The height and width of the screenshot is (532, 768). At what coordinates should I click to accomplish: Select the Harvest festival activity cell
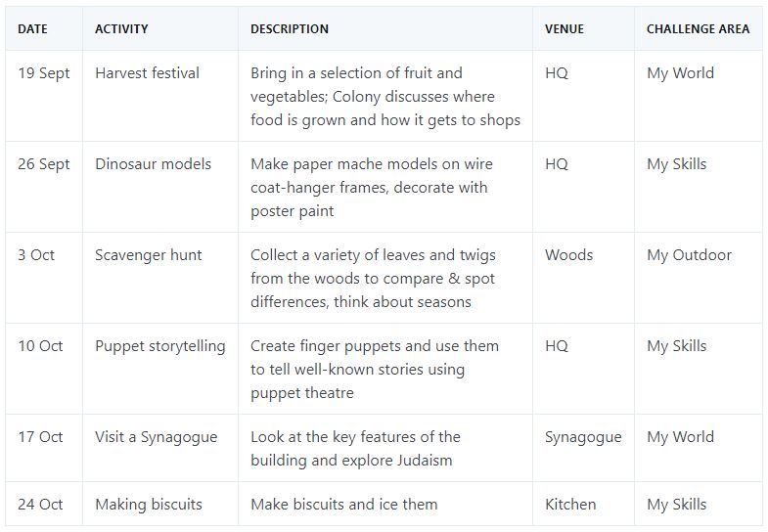pyautogui.click(x=147, y=73)
